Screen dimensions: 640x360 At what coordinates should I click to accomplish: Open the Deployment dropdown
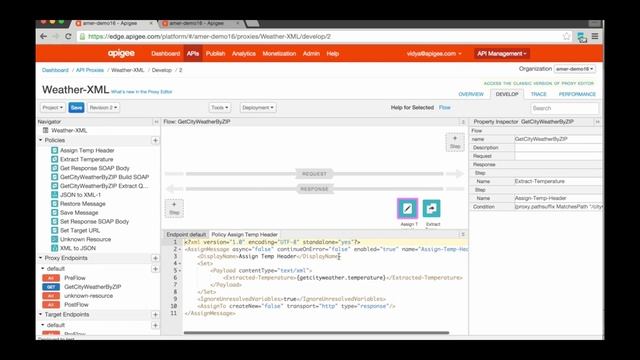[x=258, y=107]
